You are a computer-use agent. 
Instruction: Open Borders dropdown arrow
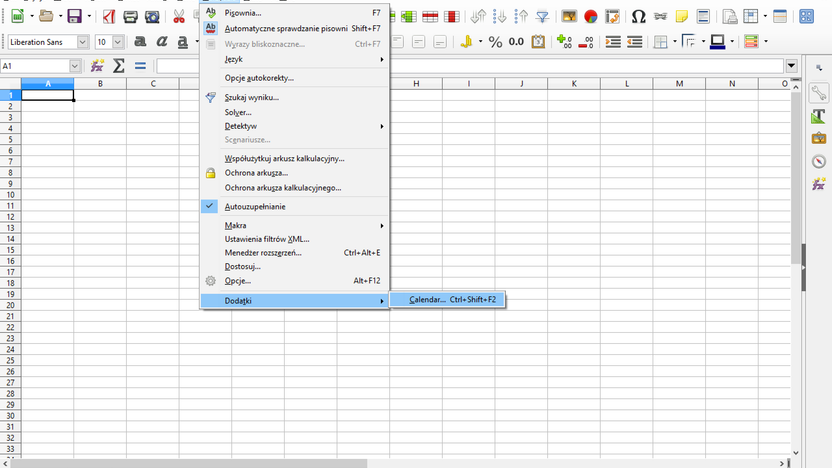point(675,41)
